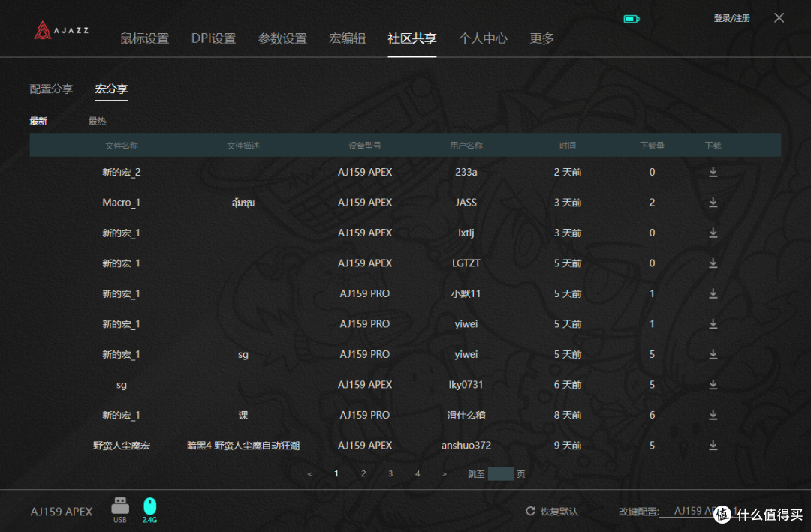This screenshot has height=532, width=811.
Task: Download the 新的宏_2 macro by 233a
Action: tap(713, 172)
